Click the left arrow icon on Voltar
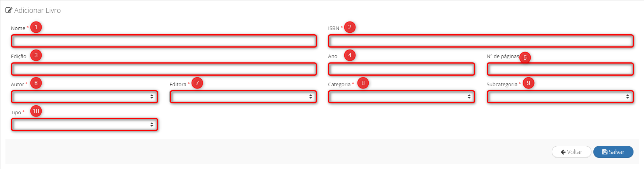Viewport: 644px width, 170px height. click(x=563, y=152)
